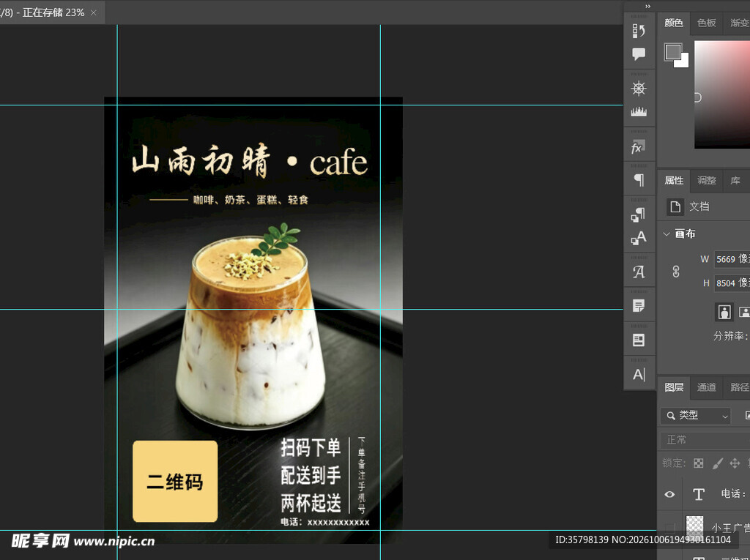Click the foreground color swatch
750x560 pixels.
pos(672,51)
